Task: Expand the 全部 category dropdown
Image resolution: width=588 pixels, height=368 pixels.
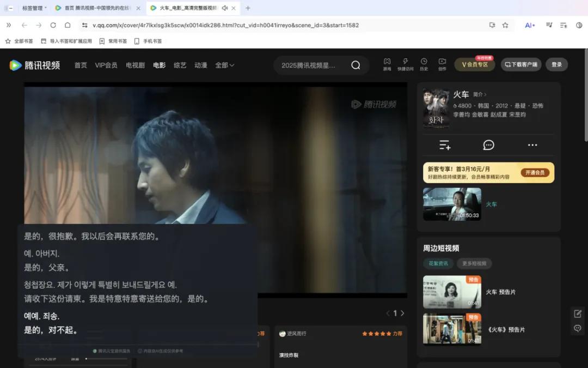Action: tap(224, 65)
